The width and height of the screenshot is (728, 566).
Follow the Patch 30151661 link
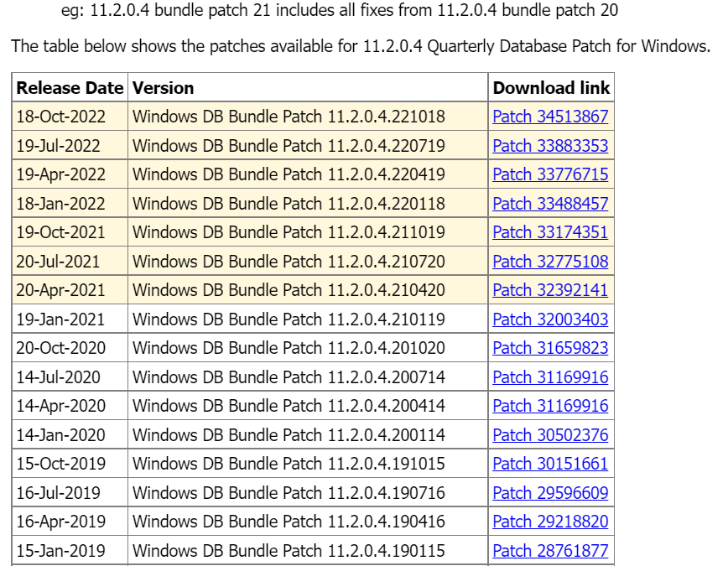click(550, 464)
